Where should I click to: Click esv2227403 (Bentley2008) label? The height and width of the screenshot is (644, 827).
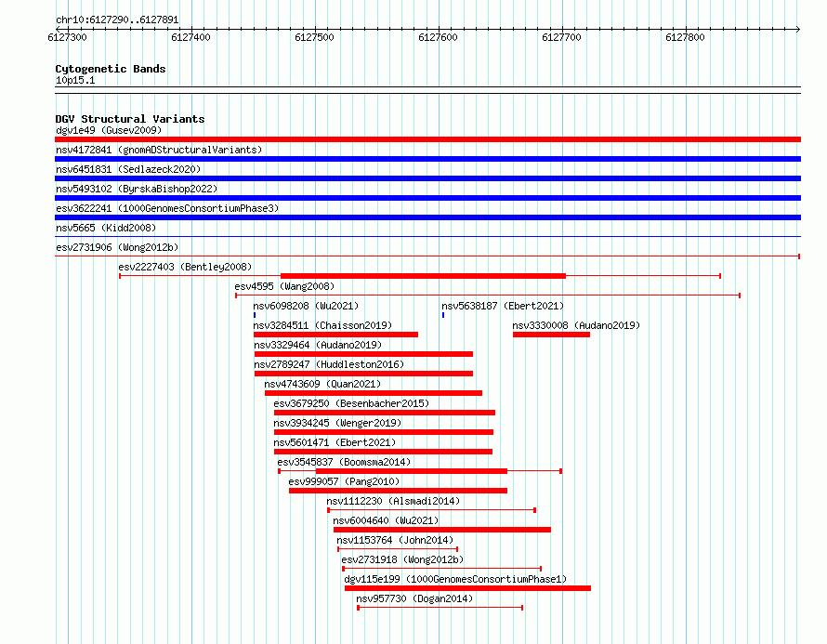185,267
